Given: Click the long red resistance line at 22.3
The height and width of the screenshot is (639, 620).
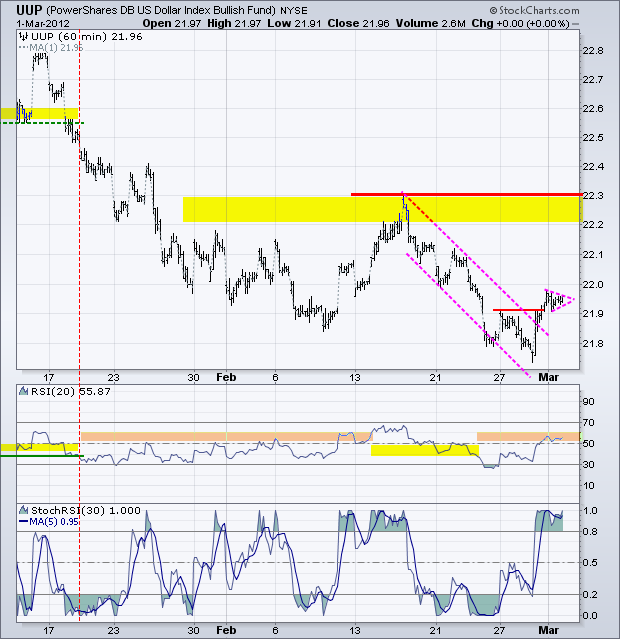Looking at the screenshot, I should [467, 194].
